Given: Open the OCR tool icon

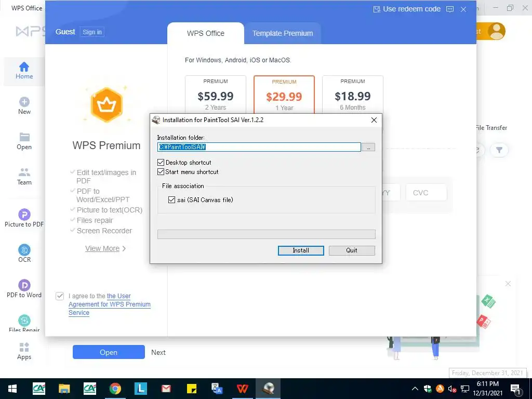Looking at the screenshot, I should pos(24,250).
